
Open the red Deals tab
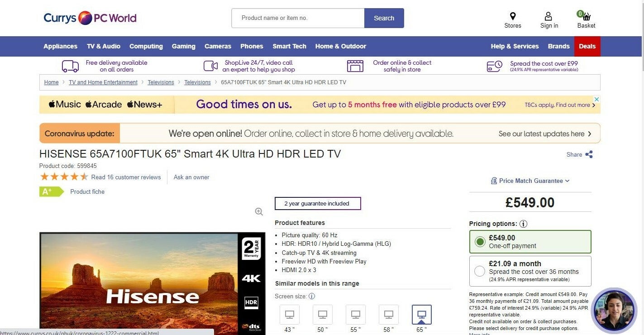click(587, 46)
